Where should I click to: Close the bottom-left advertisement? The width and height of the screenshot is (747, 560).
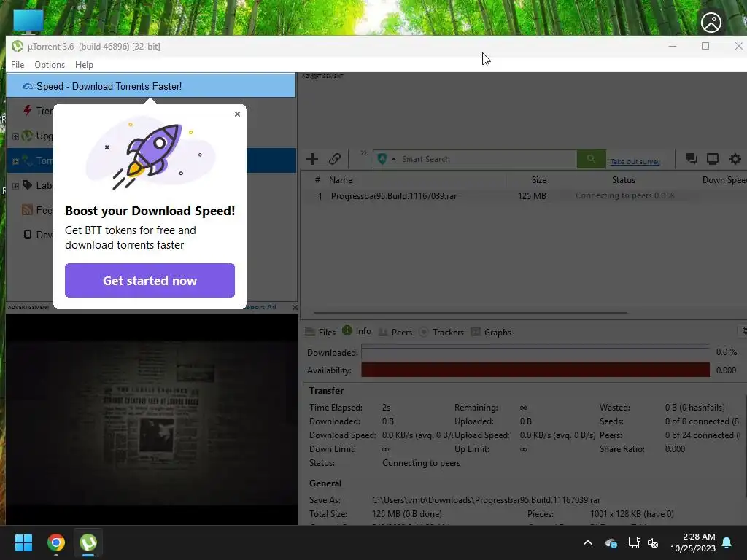tap(295, 307)
